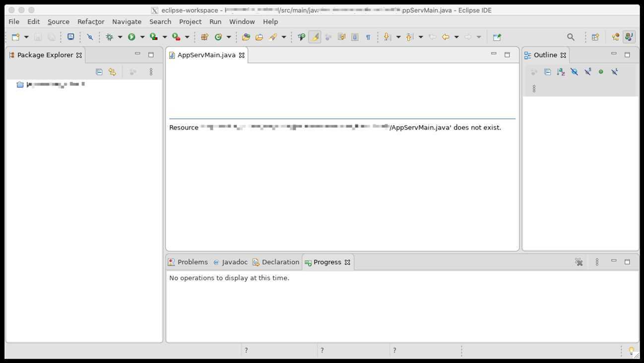Viewport: 644px width, 363px height.
Task: Open the New Java Class dropdown arrow
Action: coord(229,37)
